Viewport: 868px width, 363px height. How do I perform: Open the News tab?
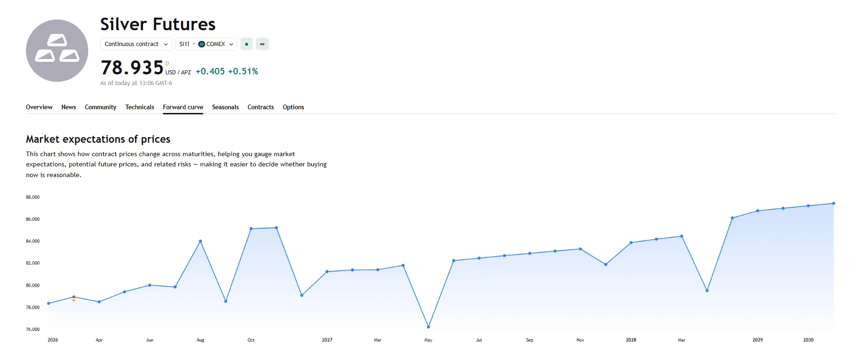pos(69,107)
